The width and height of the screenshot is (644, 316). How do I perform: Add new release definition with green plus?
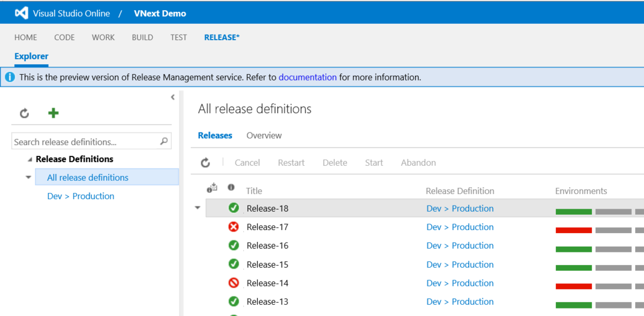tap(53, 113)
